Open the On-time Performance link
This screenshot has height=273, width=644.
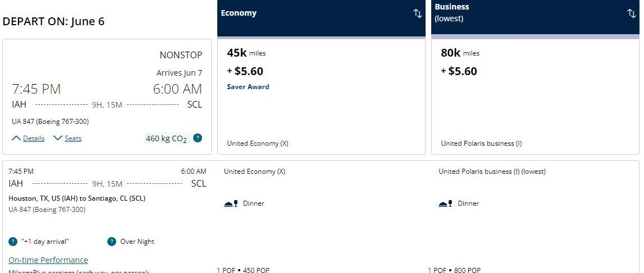coord(48,260)
